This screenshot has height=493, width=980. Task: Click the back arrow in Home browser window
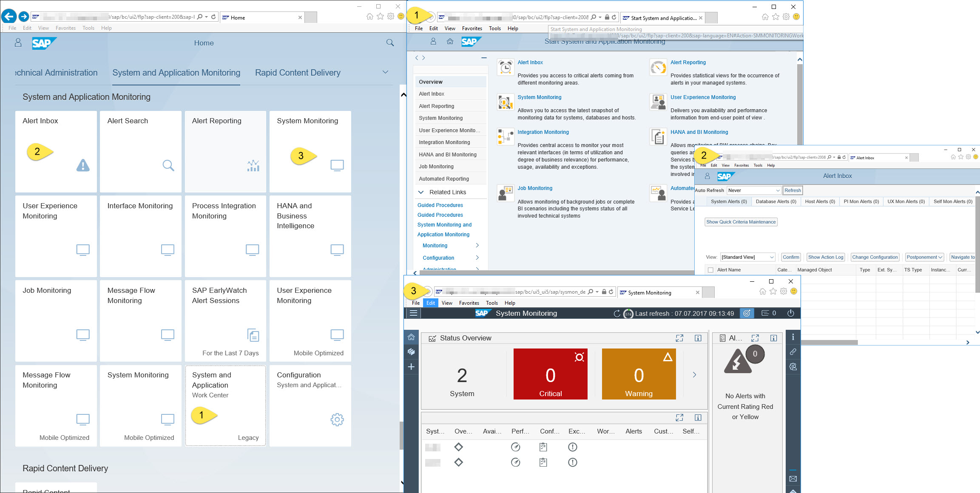pos(9,17)
